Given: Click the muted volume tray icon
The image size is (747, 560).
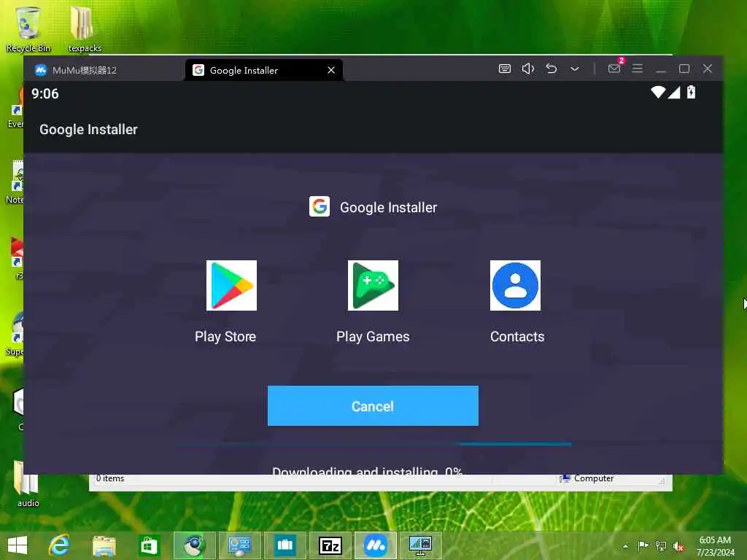Looking at the screenshot, I should (678, 546).
